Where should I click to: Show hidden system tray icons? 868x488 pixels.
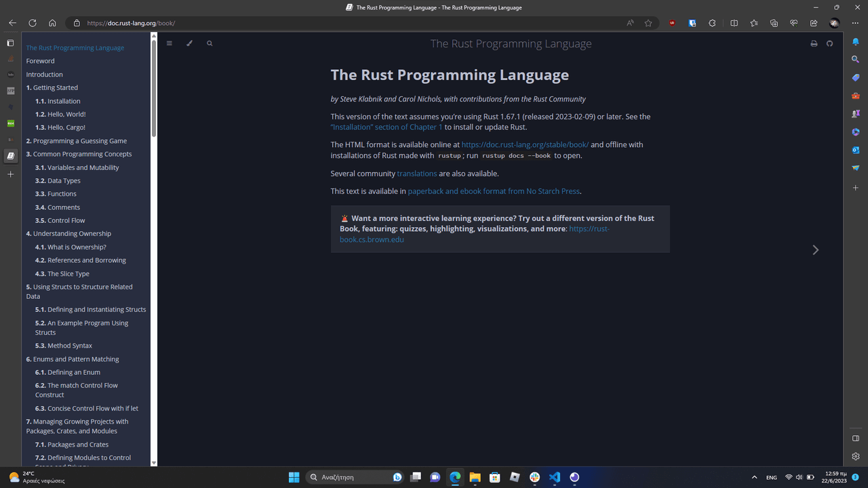click(x=754, y=477)
